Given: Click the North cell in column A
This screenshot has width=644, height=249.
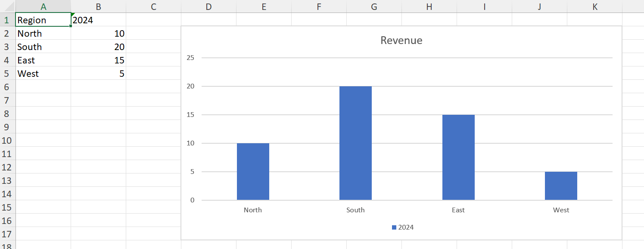Looking at the screenshot, I should click(x=43, y=33).
